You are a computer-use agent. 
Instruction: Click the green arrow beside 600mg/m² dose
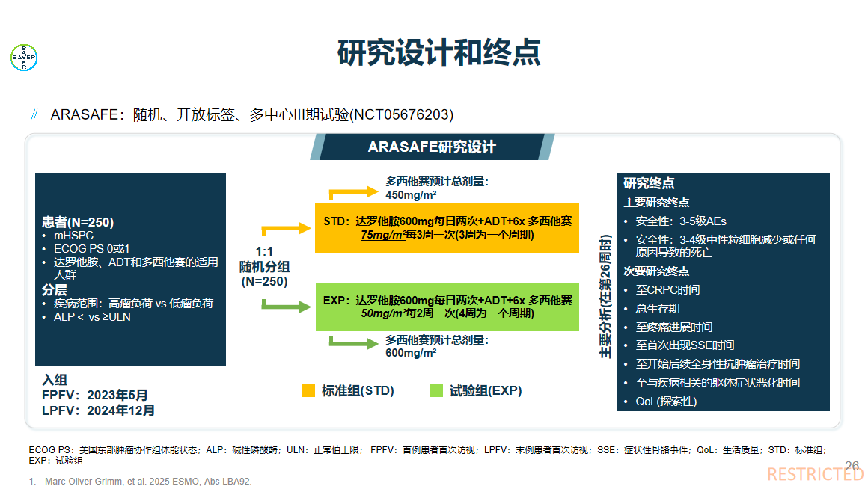[x=354, y=342]
